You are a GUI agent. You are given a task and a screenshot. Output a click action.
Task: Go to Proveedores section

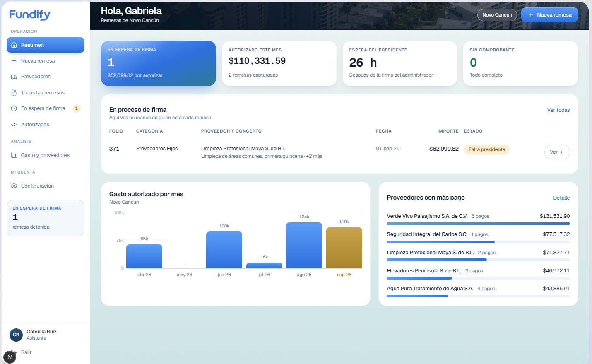point(46,77)
